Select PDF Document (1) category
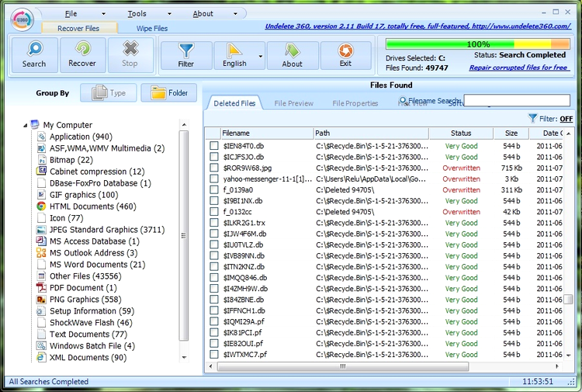 pos(83,288)
